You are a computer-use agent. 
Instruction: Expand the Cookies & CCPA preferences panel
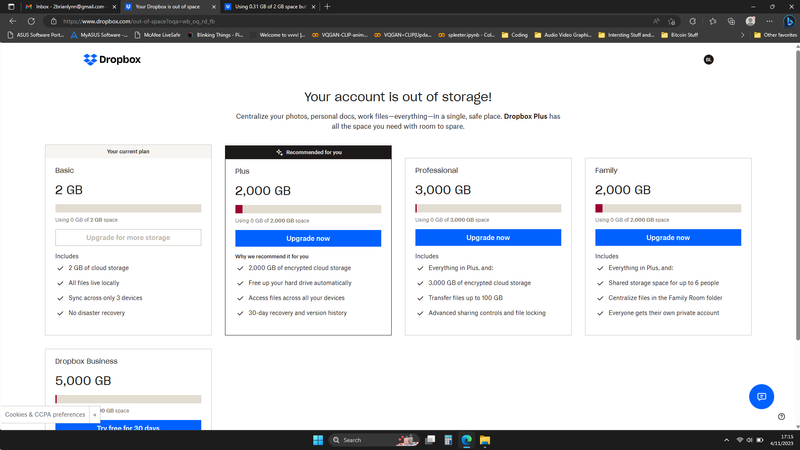coord(95,414)
